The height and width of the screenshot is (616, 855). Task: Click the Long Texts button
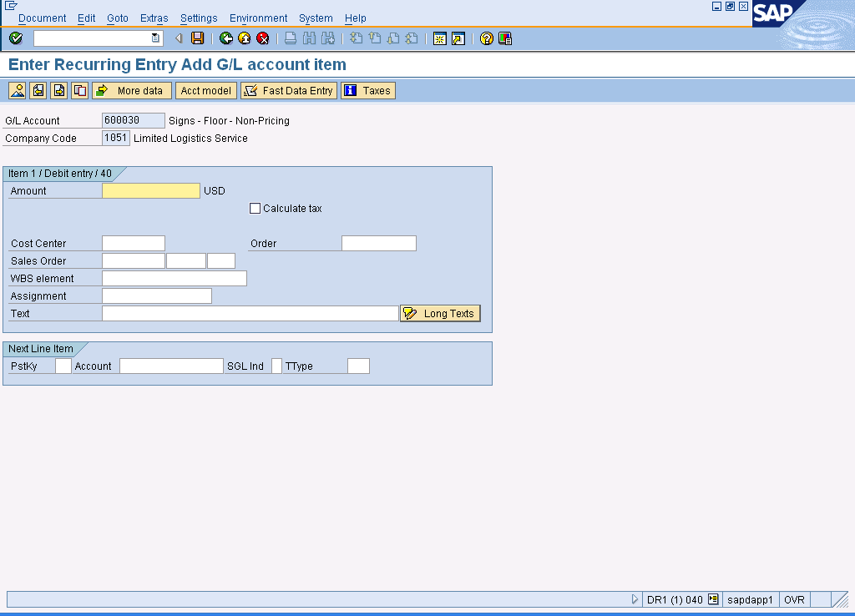440,314
